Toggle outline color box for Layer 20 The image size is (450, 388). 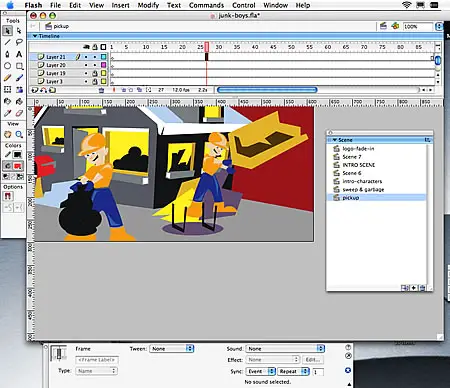[104, 65]
